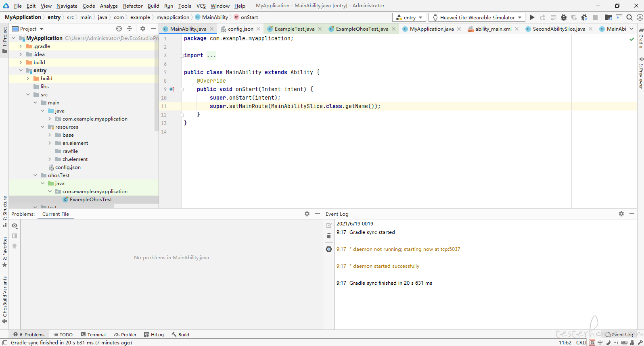Open the Project view selector dropdown
The image size is (644, 346).
(28, 29)
